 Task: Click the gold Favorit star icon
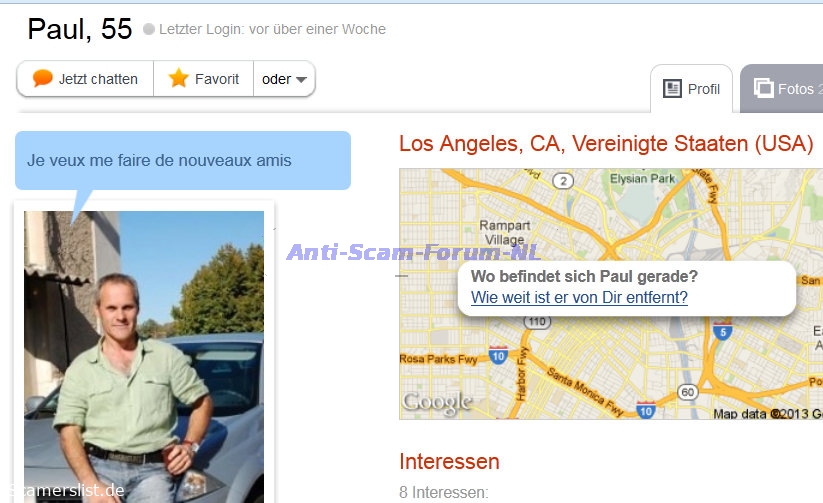tap(178, 78)
